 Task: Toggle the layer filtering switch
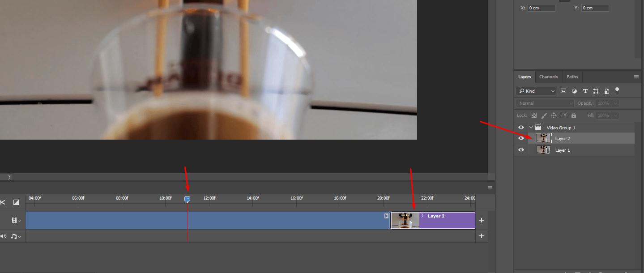617,91
